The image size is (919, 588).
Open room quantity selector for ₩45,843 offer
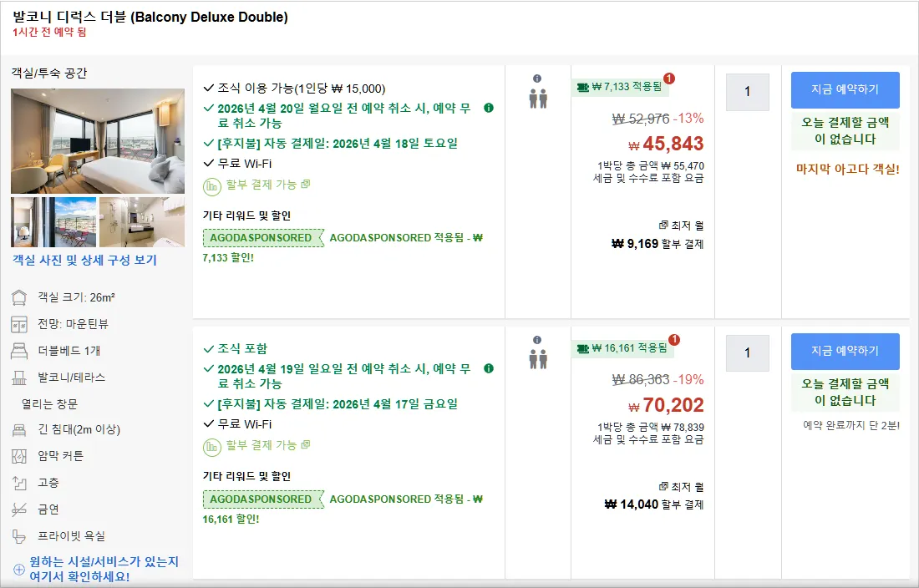[747, 92]
